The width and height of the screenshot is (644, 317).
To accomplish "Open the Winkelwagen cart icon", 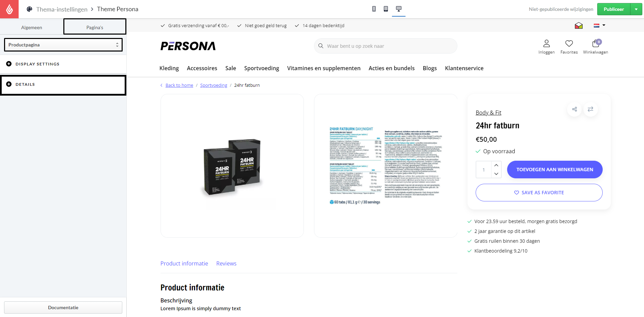I will 596,43.
